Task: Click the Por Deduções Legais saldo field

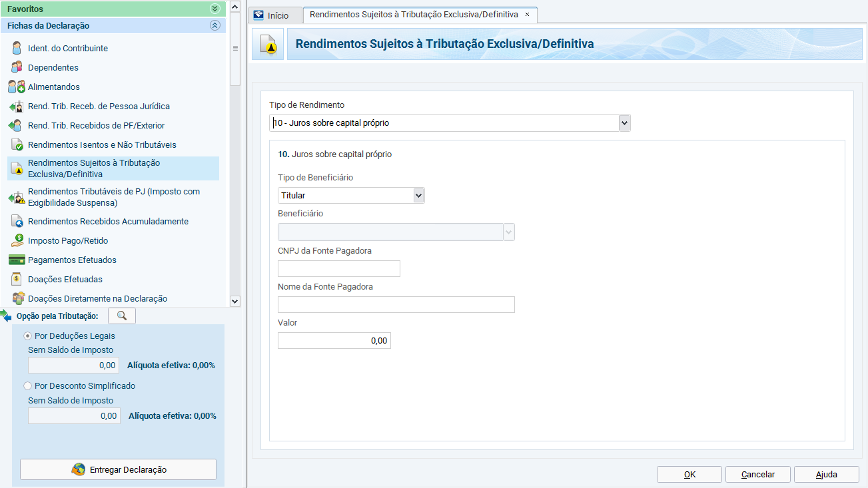Action: tap(74, 365)
